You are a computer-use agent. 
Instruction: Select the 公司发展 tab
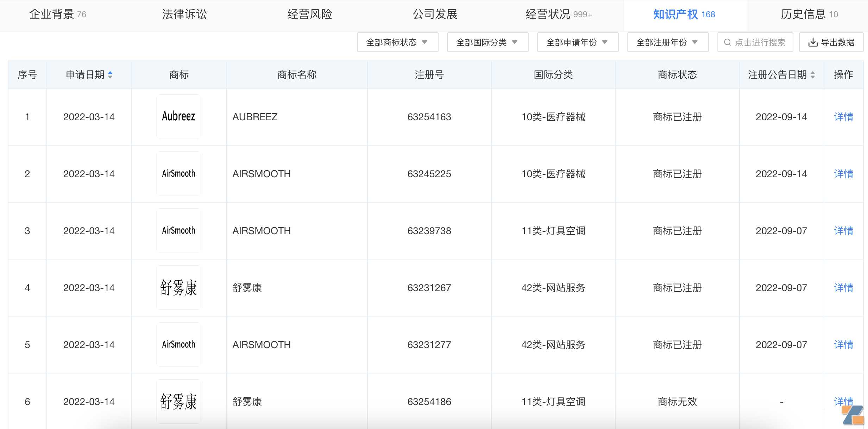point(435,14)
